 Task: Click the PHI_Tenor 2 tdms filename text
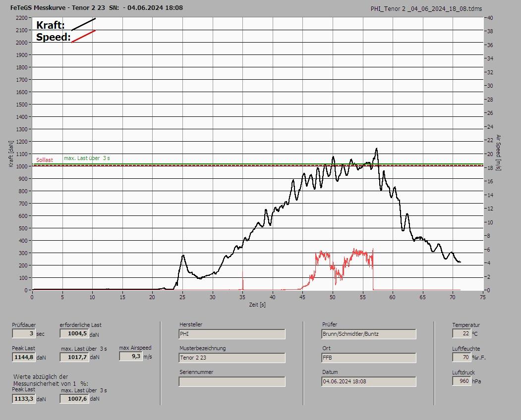[426, 9]
